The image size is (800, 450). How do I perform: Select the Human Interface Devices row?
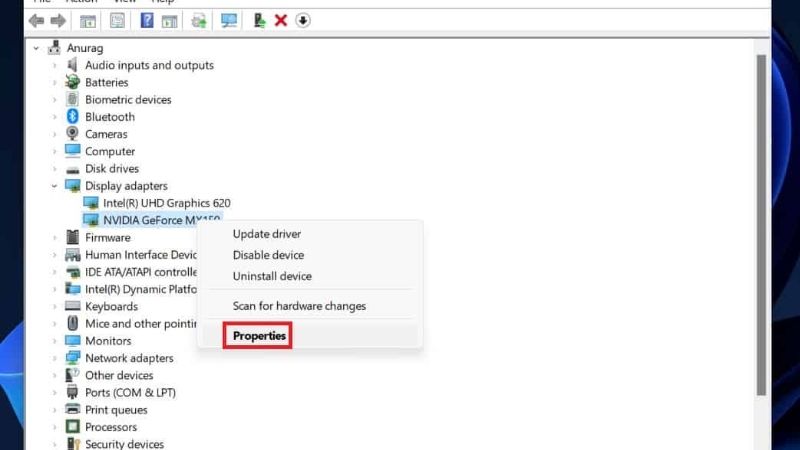click(x=141, y=255)
